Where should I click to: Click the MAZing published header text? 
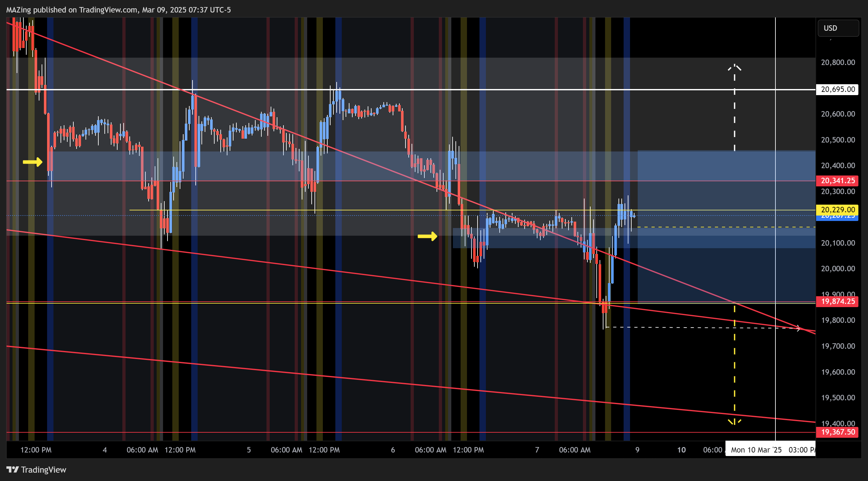(x=119, y=10)
